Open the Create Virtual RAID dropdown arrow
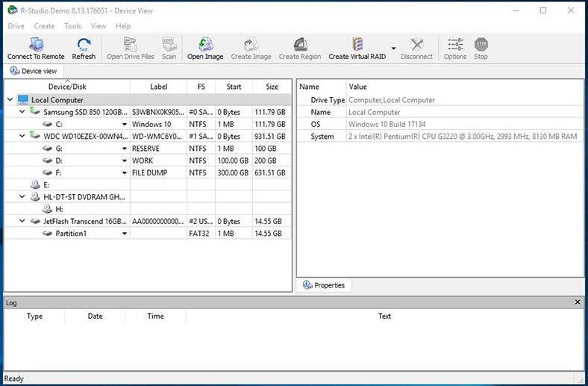This screenshot has width=588, height=386. coord(393,49)
